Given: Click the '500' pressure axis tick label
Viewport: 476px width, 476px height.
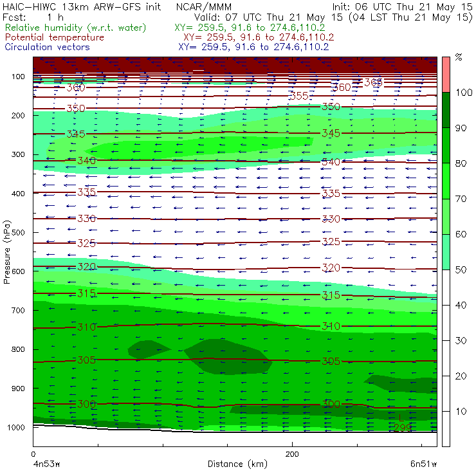Looking at the screenshot, I should click(x=18, y=232).
